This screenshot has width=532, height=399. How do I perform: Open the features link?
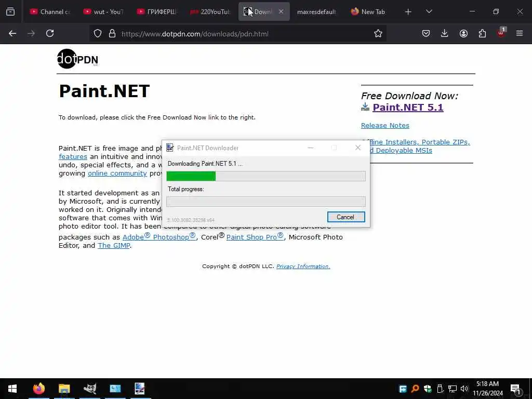click(x=73, y=157)
